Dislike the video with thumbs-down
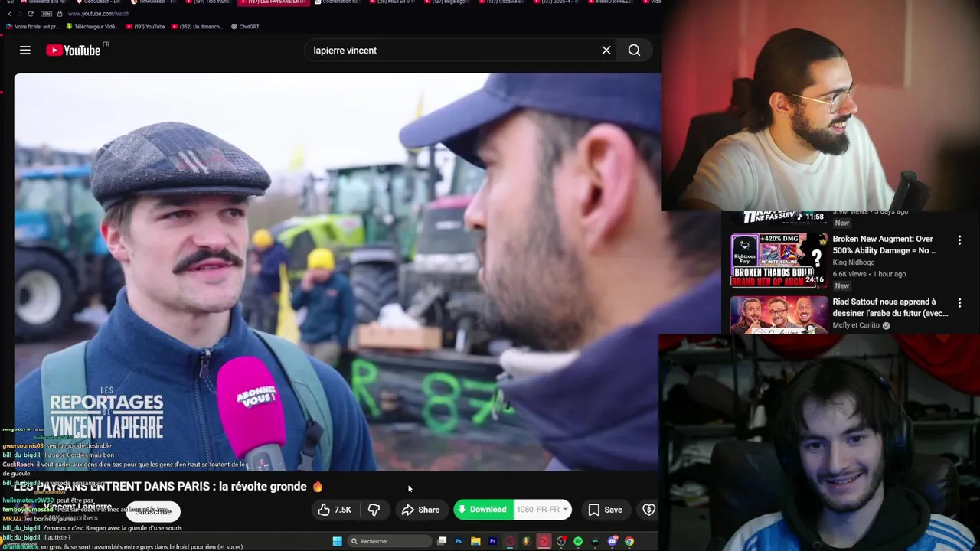 (374, 510)
